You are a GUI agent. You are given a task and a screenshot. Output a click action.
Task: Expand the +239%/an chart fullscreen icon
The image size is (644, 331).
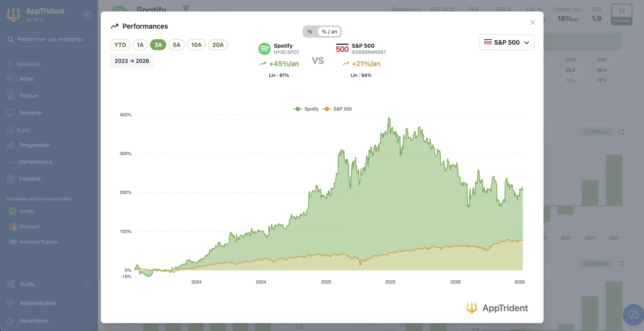click(x=621, y=264)
